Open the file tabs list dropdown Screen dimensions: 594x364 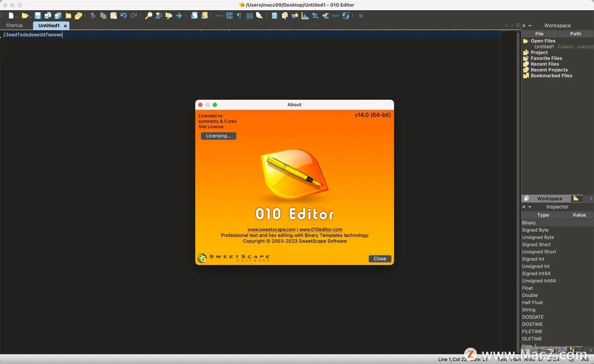click(518, 26)
